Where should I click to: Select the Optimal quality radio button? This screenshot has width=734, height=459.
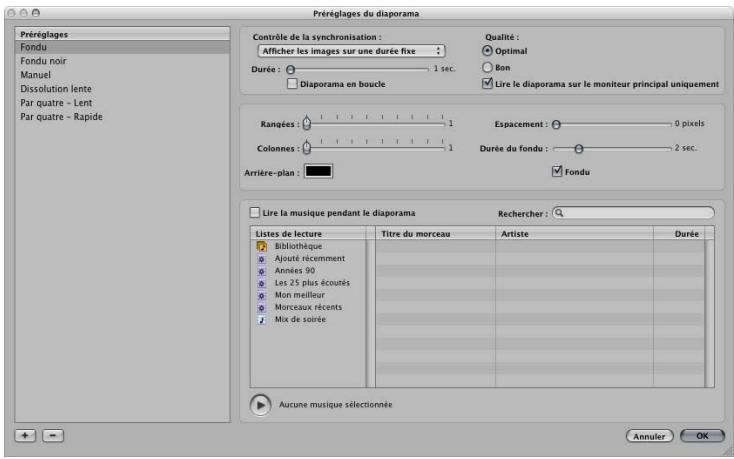[x=487, y=51]
